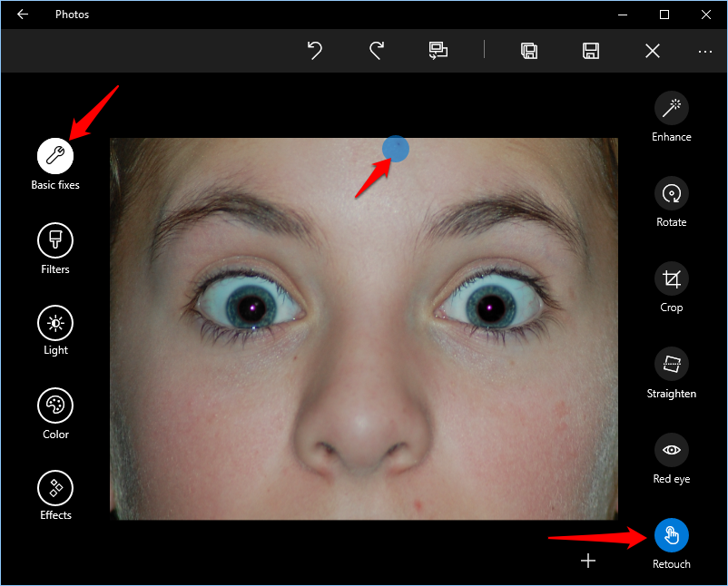Viewport: 728px width, 586px height.
Task: Zoom in using the plus button
Action: tap(587, 561)
